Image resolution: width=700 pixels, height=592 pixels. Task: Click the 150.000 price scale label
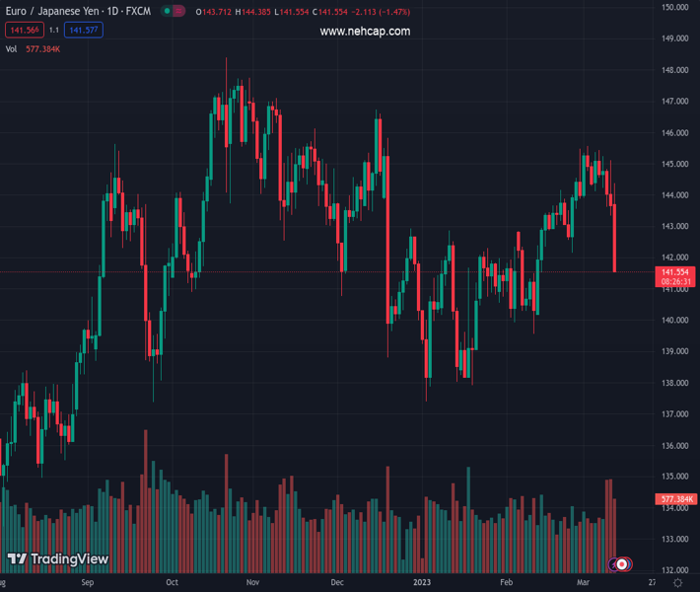click(x=674, y=8)
